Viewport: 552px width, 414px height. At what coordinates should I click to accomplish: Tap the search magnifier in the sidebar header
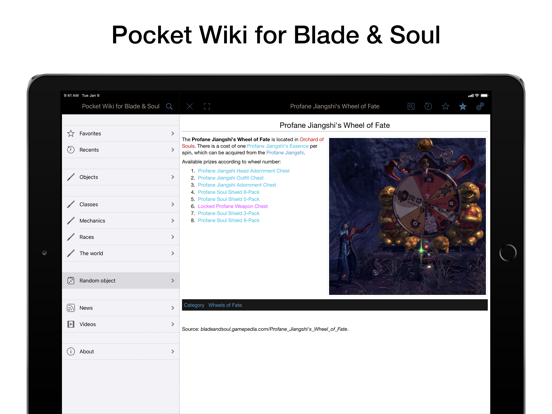[x=169, y=106]
